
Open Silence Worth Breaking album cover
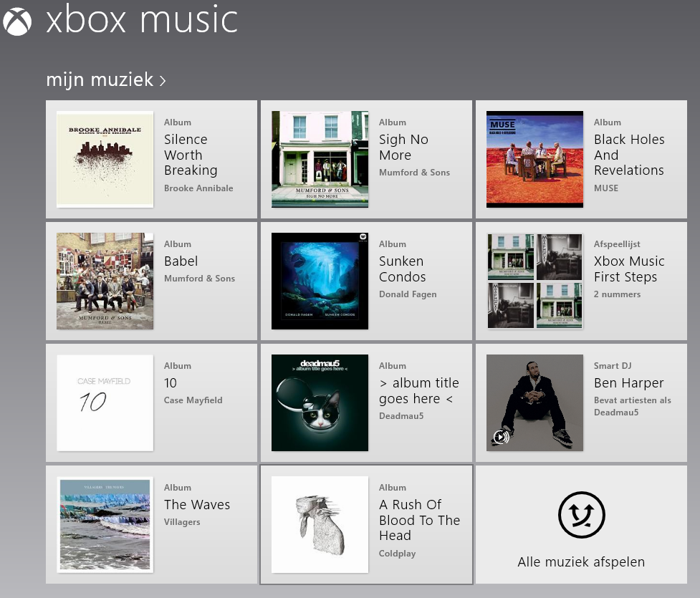[x=105, y=159]
